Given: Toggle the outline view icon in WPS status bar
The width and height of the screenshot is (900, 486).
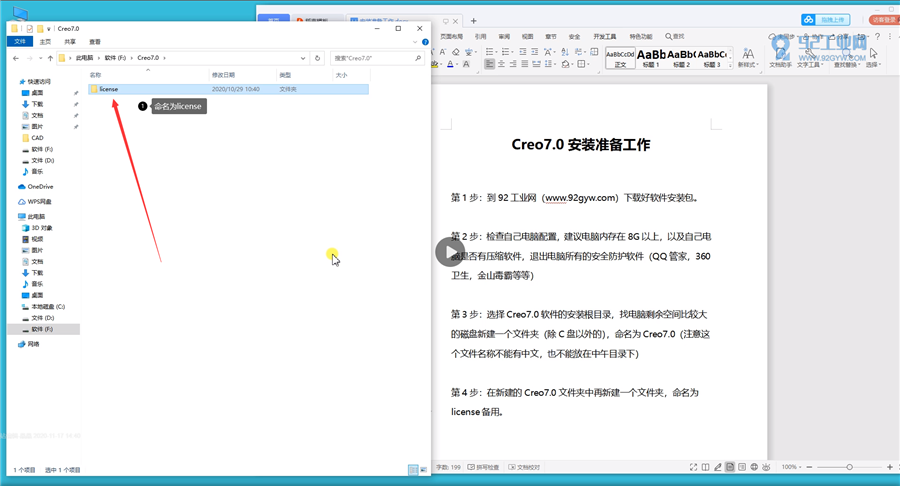Looking at the screenshot, I should coord(742,467).
